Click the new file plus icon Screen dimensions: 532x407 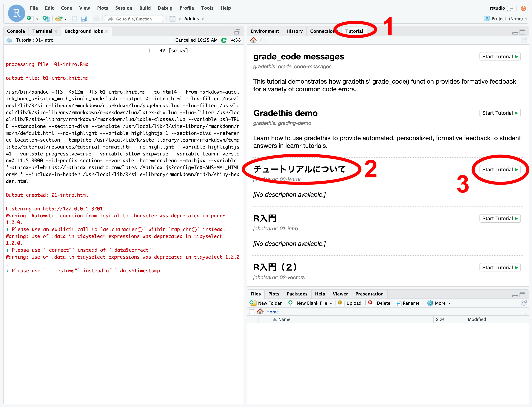point(29,18)
